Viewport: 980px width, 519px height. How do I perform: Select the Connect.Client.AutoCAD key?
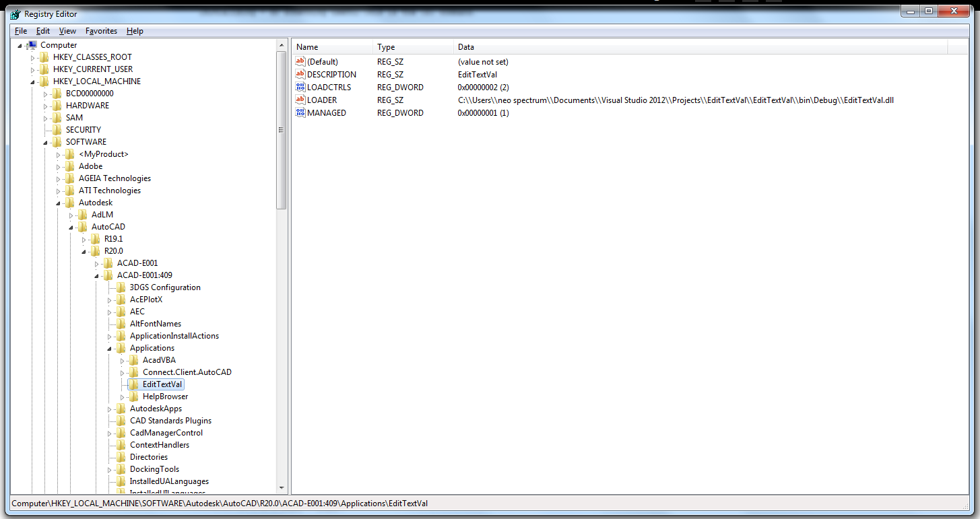(x=187, y=372)
